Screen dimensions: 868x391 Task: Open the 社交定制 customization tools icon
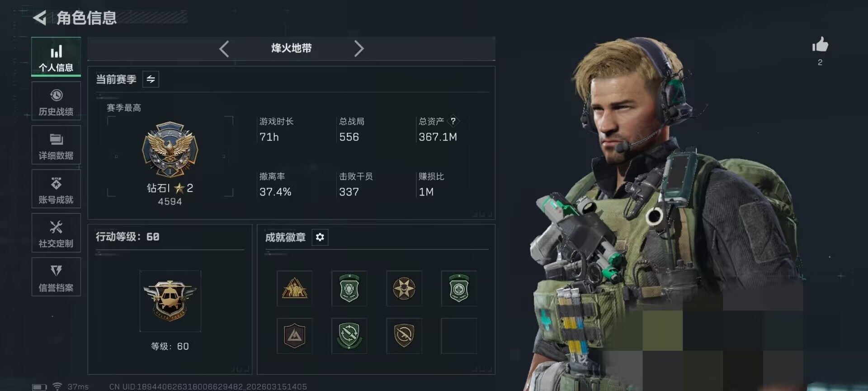pyautogui.click(x=56, y=227)
